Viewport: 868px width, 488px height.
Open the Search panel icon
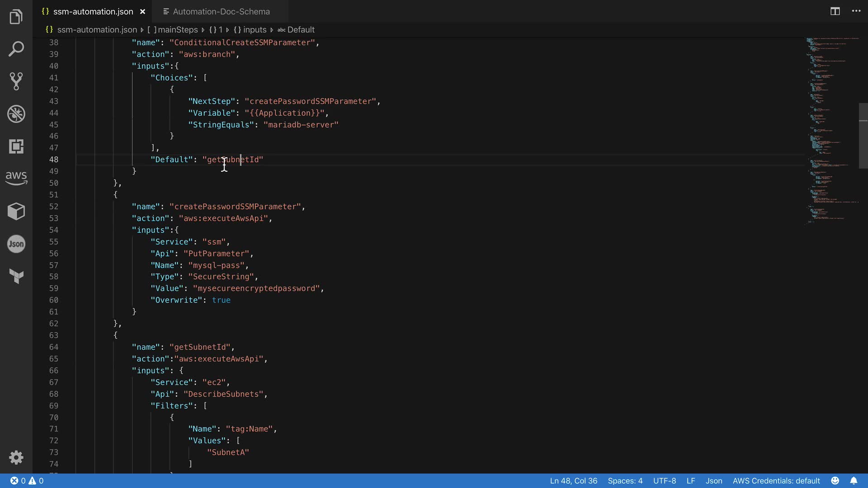point(16,49)
